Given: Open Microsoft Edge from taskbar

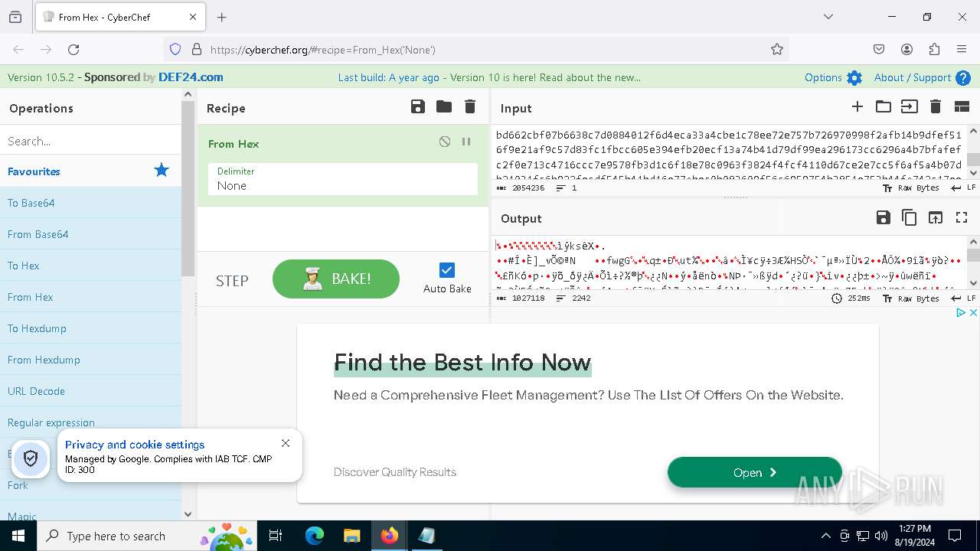Looking at the screenshot, I should [x=315, y=536].
